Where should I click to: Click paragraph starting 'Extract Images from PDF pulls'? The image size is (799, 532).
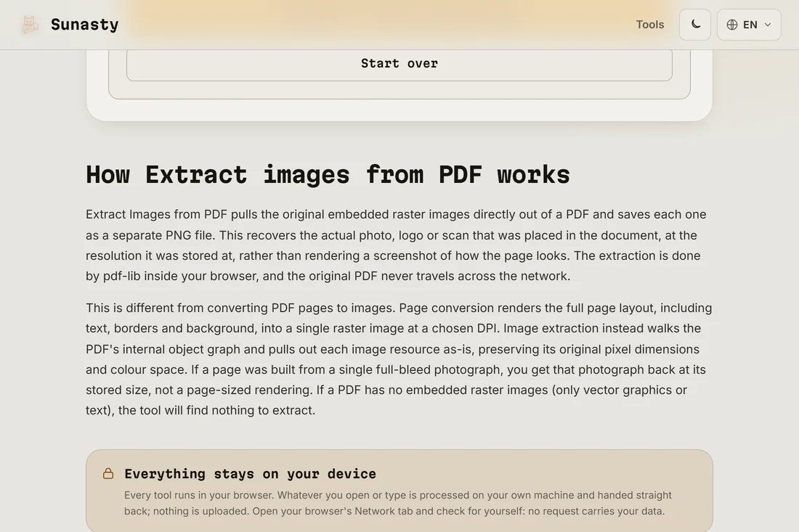pyautogui.click(x=396, y=245)
